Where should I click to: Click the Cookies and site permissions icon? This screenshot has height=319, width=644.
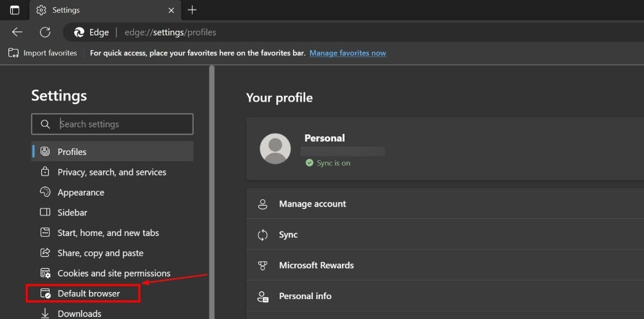coord(45,273)
